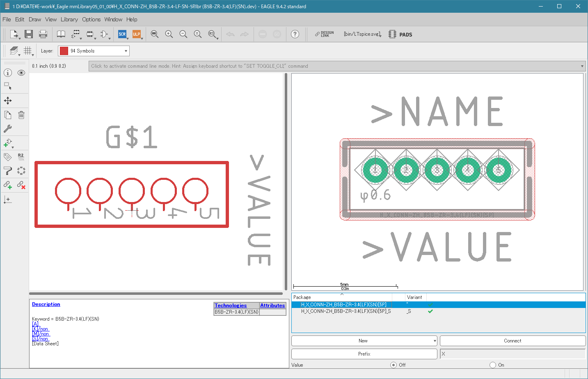Click the zoom to fit magnifier icon
This screenshot has height=379, width=588.
[x=154, y=34]
